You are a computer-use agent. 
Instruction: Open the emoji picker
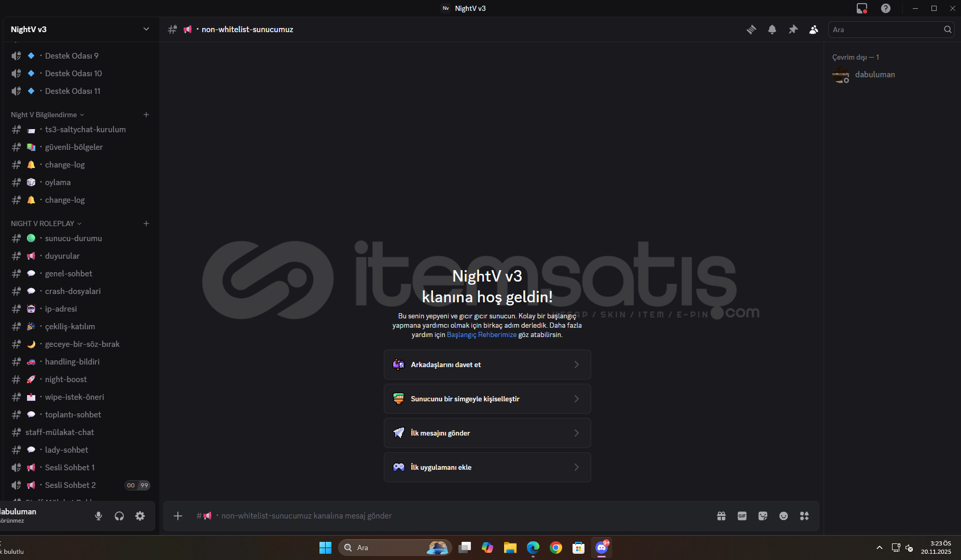(x=783, y=516)
